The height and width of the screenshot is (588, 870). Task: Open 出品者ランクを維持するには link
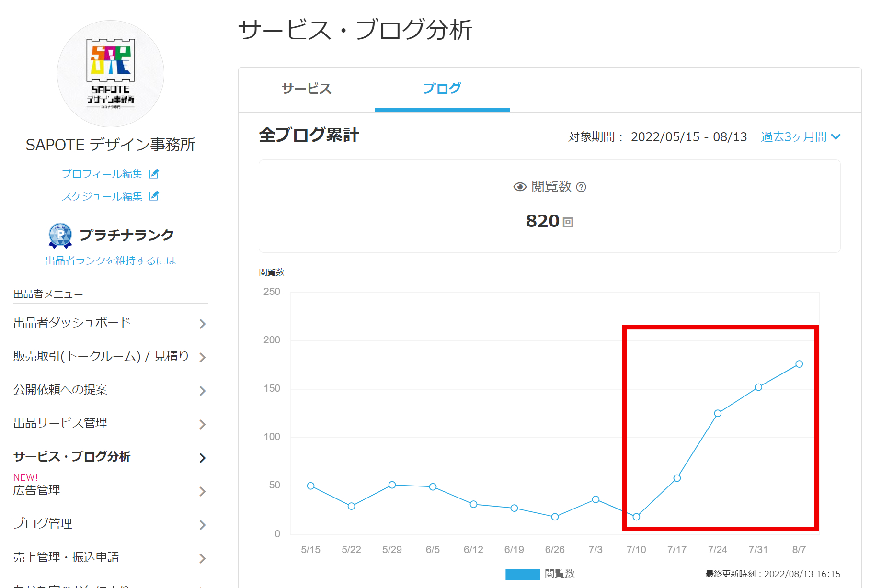(x=111, y=260)
